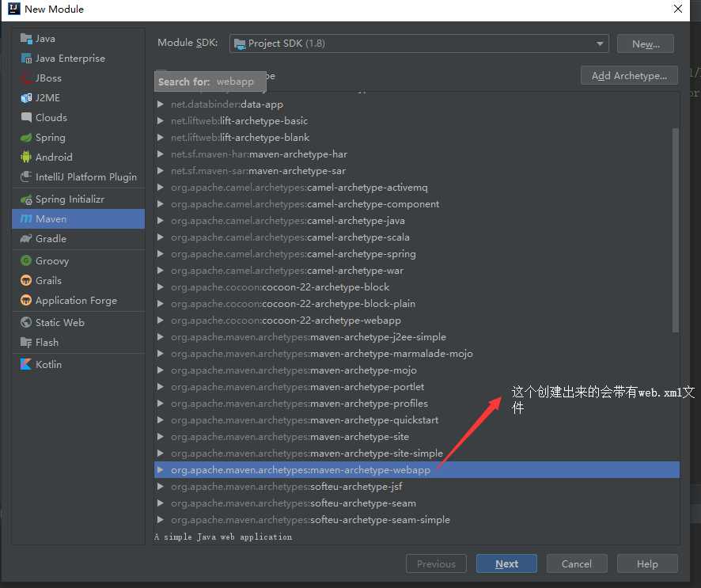
Task: Click the Kotlin K icon
Action: pos(26,364)
